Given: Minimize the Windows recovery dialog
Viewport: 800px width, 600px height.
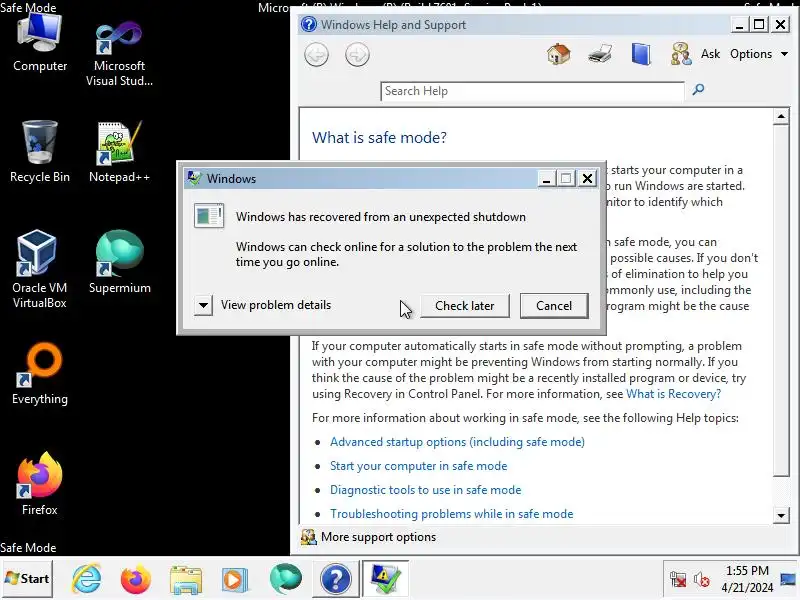Looking at the screenshot, I should [546, 179].
